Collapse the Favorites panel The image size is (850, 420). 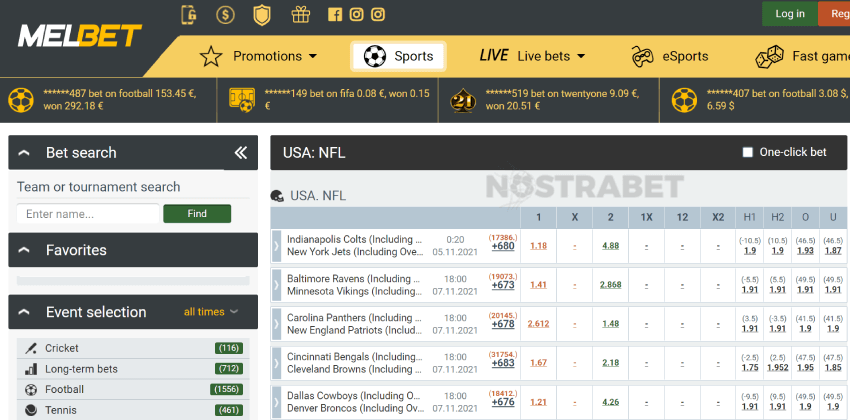pyautogui.click(x=24, y=250)
